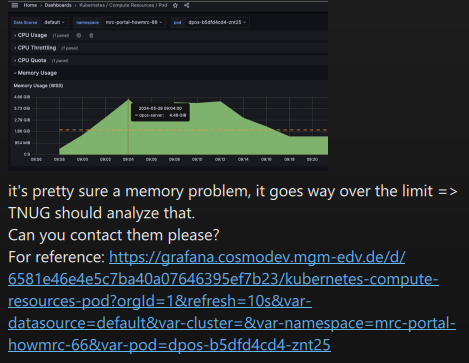Delete CPU Usage row with trash icon
469x363 pixels.
pyautogui.click(x=91, y=35)
